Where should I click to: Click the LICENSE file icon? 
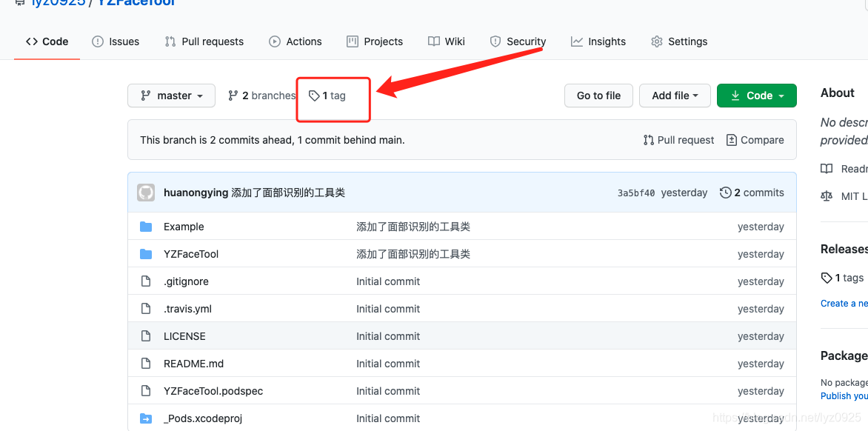coord(146,336)
